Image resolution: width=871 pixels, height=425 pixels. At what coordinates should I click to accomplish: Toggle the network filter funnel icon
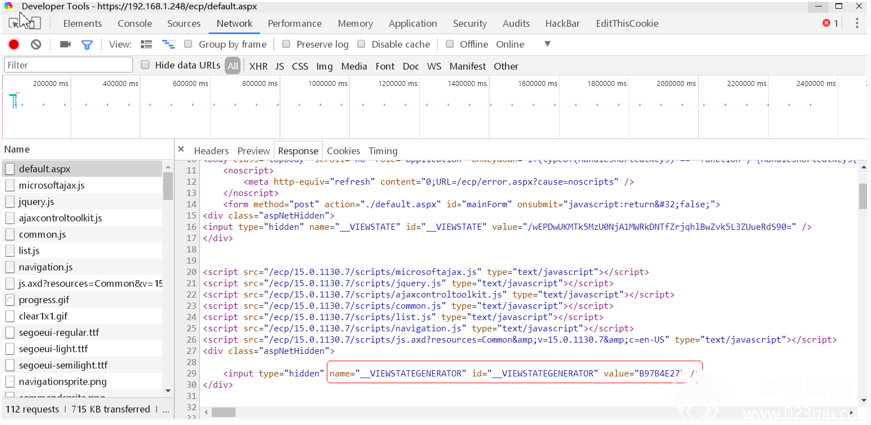[87, 44]
